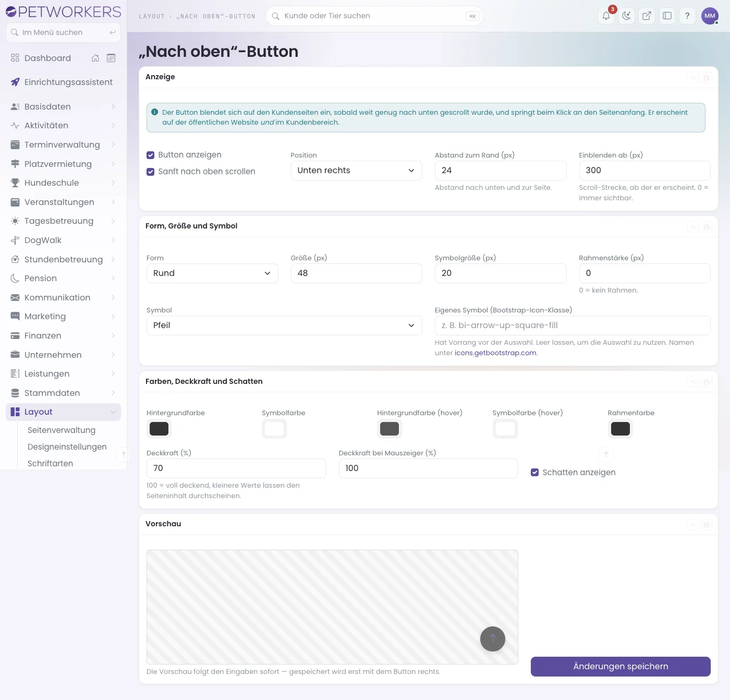The height and width of the screenshot is (700, 730).
Task: Toggle dark mode moon icon
Action: (626, 16)
